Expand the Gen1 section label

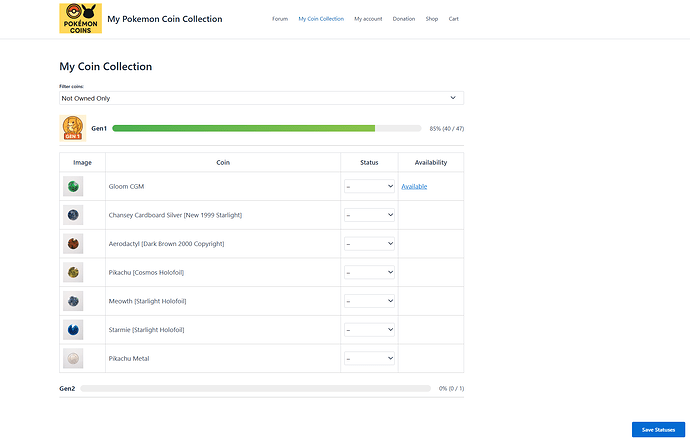99,128
